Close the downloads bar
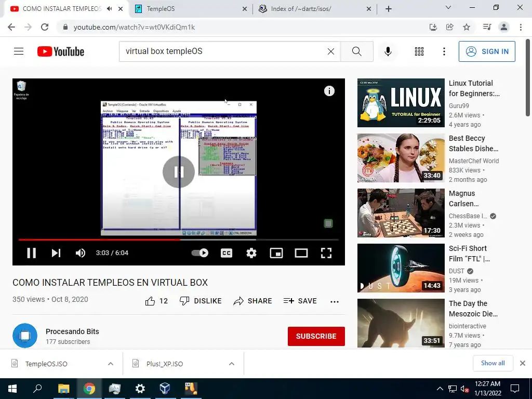 (x=523, y=363)
